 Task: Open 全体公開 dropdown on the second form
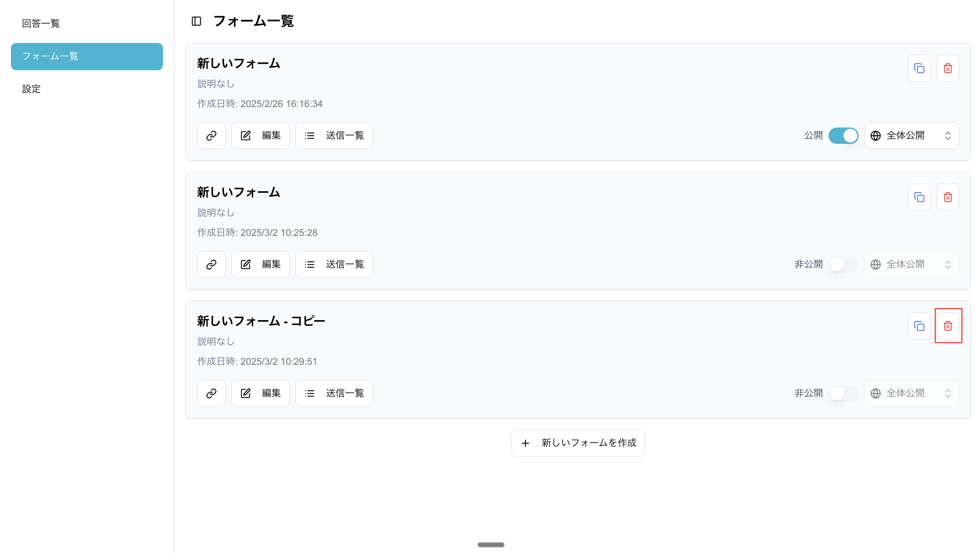(911, 264)
